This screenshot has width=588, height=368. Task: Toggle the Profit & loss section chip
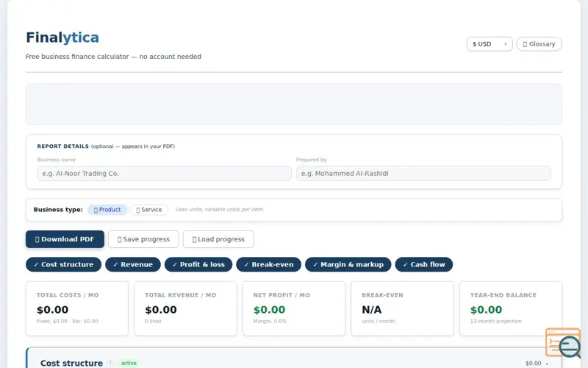pyautogui.click(x=198, y=264)
